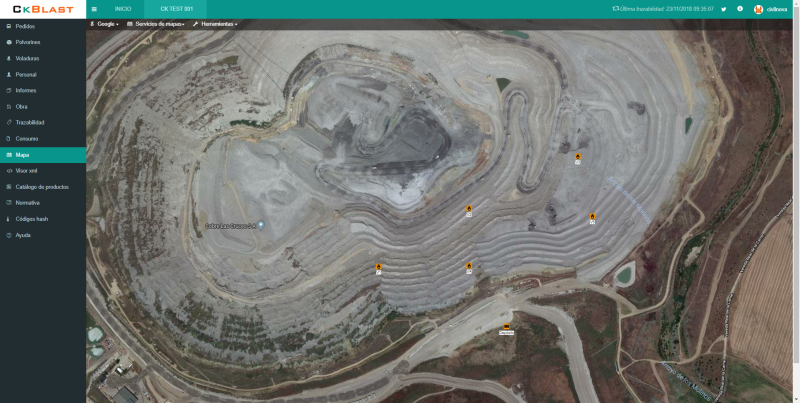Open Pedidos in the sidebar
The width and height of the screenshot is (800, 403).
[x=26, y=26]
